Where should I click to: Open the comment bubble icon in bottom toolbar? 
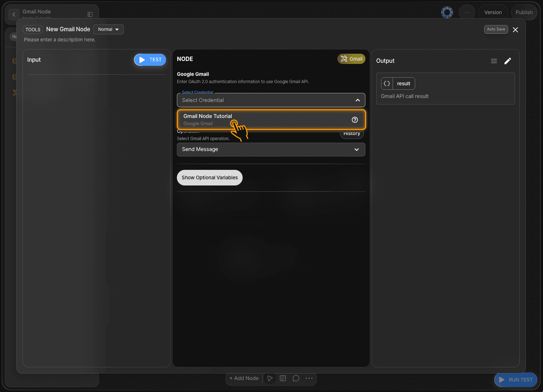tap(296, 378)
